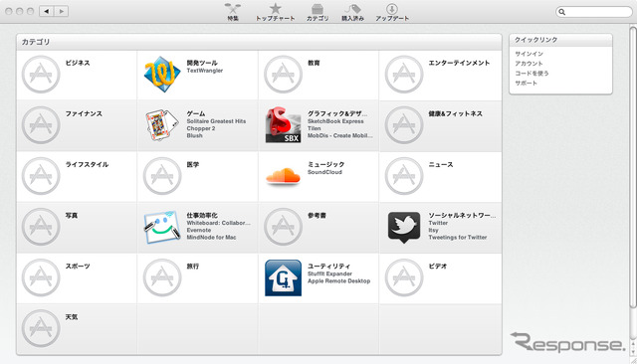The height and width of the screenshot is (364, 637).
Task: Click the 教育 category placeholder icon
Action: click(x=283, y=75)
